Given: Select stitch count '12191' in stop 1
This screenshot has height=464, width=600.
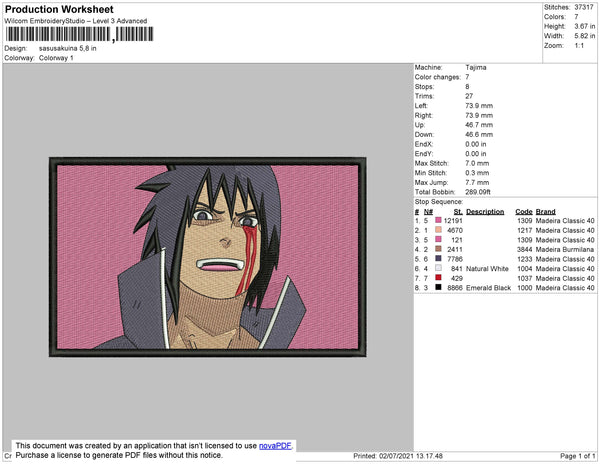Looking at the screenshot, I should tap(453, 221).
